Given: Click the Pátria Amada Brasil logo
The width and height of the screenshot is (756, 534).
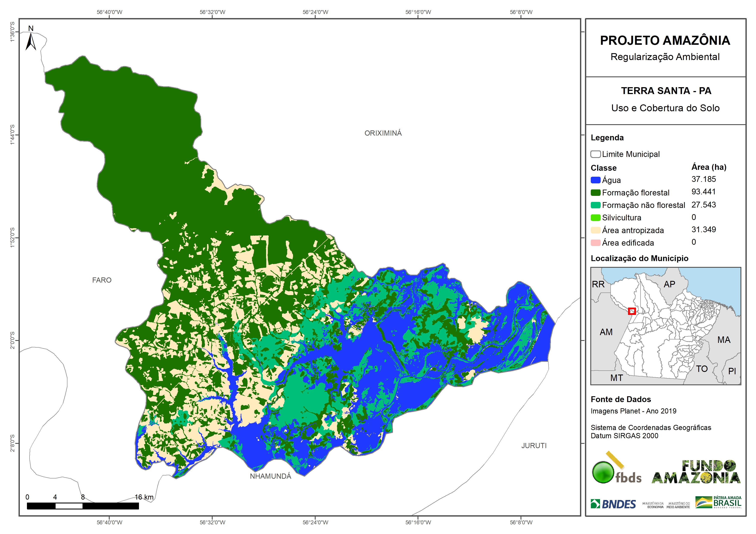Looking at the screenshot, I should tap(718, 502).
